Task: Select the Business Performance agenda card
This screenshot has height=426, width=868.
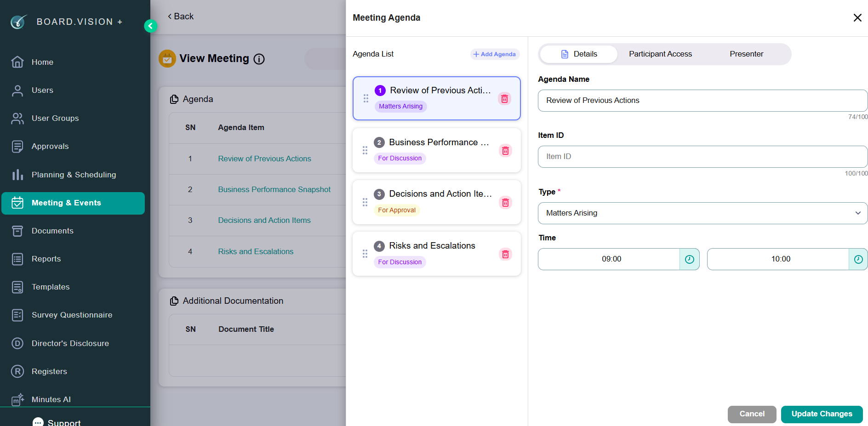Action: pyautogui.click(x=437, y=150)
